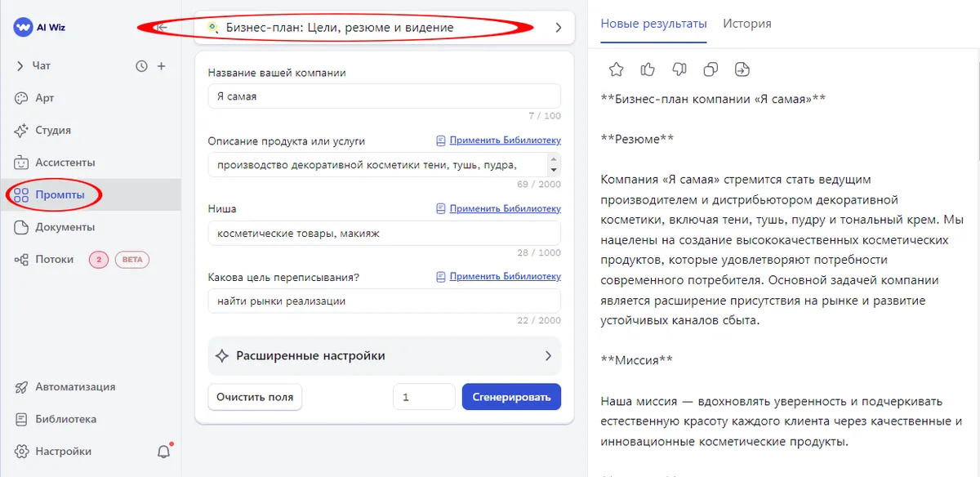The height and width of the screenshot is (477, 980).
Task: Copy the generated business plan text
Action: 710,69
